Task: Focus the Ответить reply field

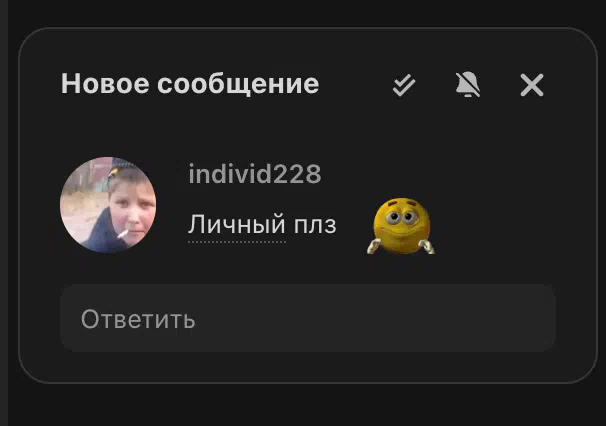Action: (x=308, y=318)
